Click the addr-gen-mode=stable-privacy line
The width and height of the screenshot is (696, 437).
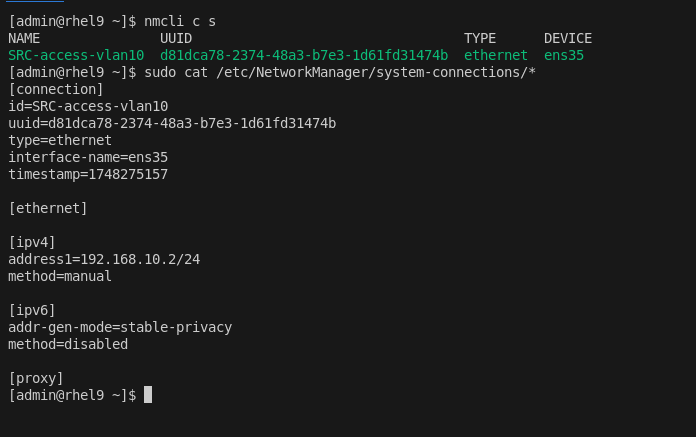click(x=120, y=328)
